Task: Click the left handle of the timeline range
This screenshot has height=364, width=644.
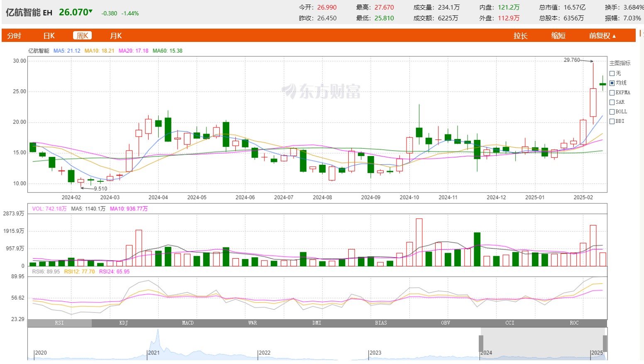Action: [x=481, y=343]
